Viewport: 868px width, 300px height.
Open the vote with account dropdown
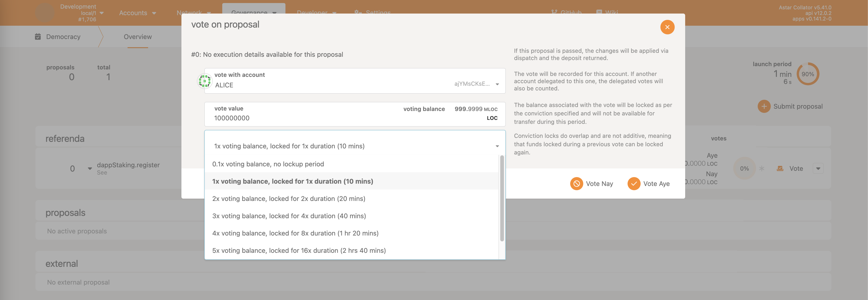point(497,84)
